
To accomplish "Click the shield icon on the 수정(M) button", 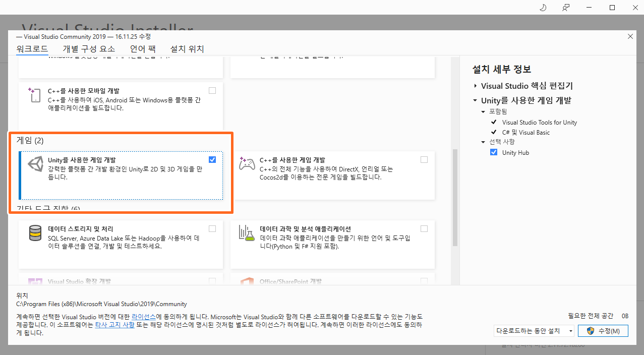I will tap(591, 331).
